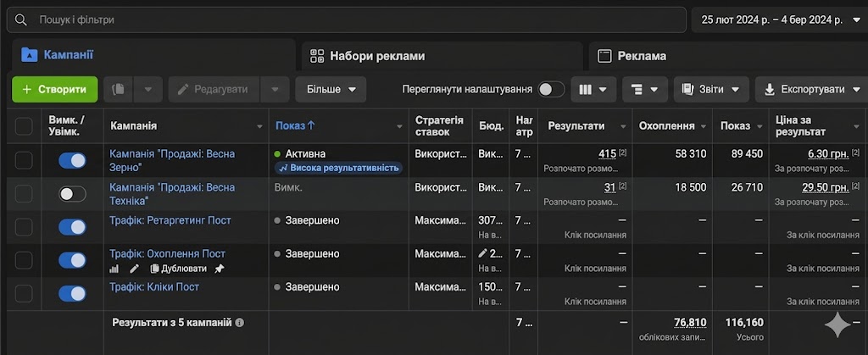Click pin icon under Трафік: Охоплення Пост
Screen dimensions: 868x355
[220, 269]
